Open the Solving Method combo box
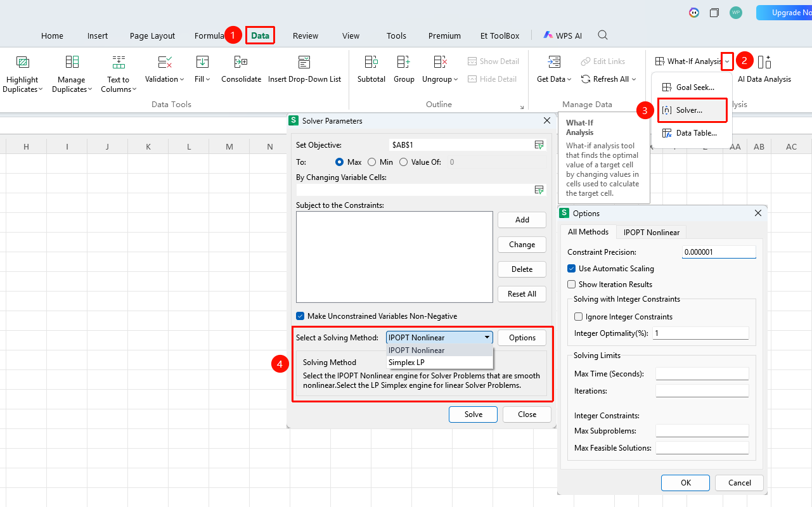 440,338
